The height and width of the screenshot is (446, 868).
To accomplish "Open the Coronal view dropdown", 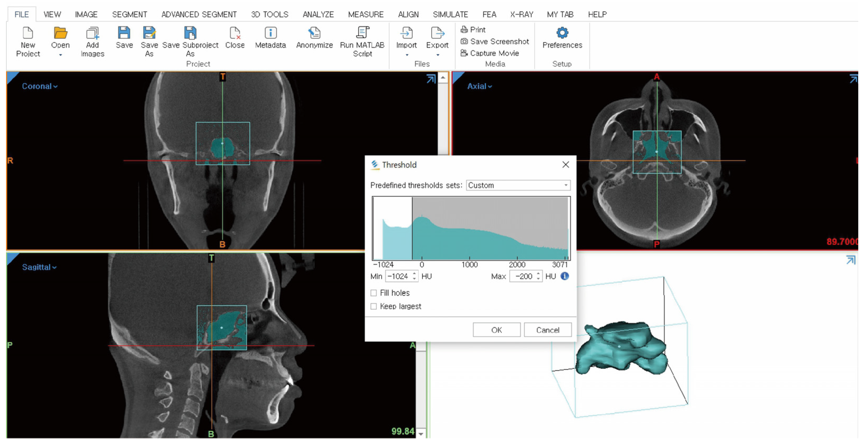I will click(39, 86).
